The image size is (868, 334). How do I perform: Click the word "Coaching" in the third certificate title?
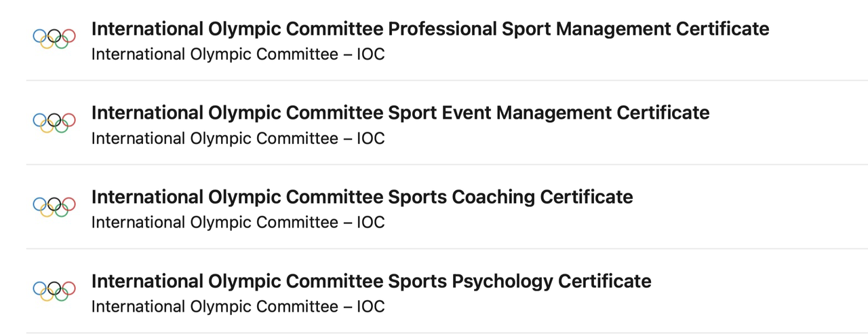click(x=493, y=197)
